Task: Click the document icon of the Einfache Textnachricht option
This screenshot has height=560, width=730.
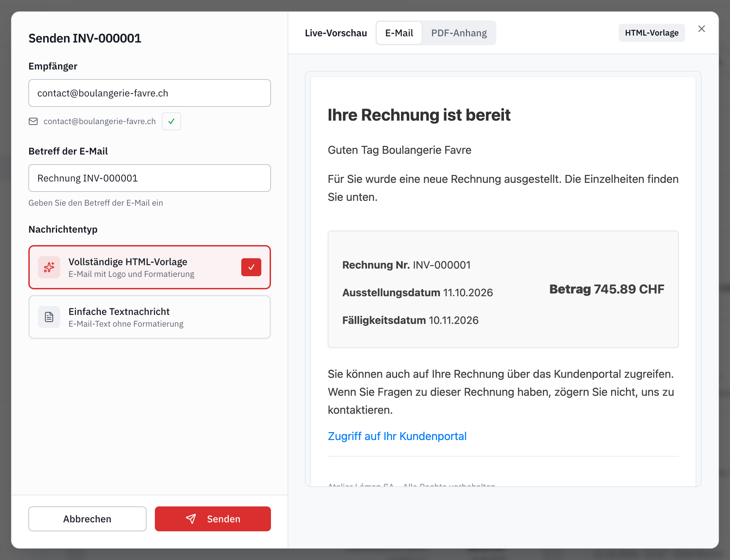Action: point(49,317)
